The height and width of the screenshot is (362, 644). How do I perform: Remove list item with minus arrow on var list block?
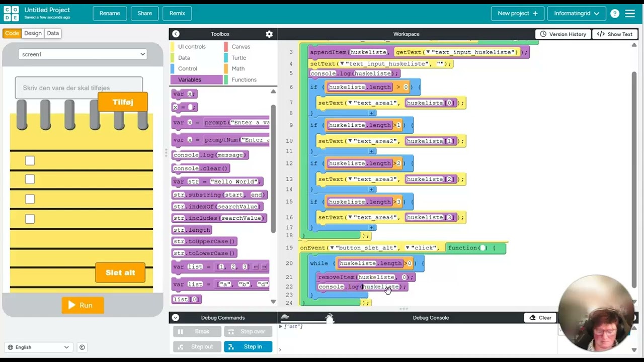[x=256, y=266]
